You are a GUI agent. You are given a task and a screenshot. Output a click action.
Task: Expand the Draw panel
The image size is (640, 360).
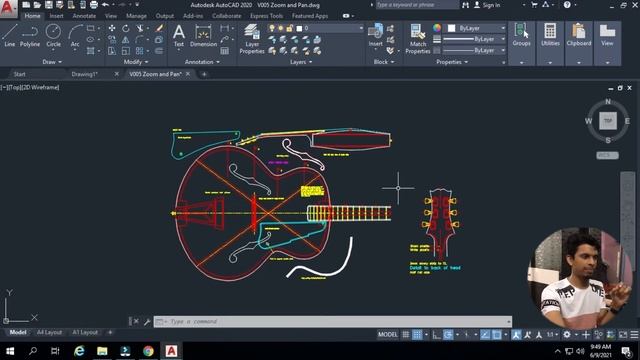(52, 62)
